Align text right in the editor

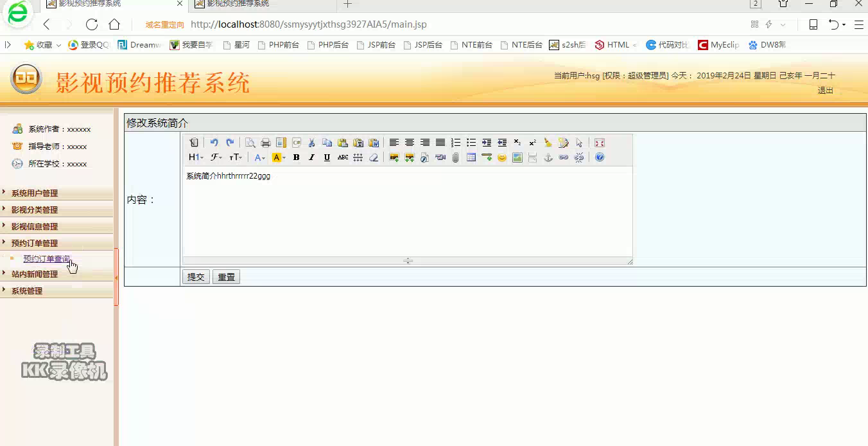tap(425, 143)
